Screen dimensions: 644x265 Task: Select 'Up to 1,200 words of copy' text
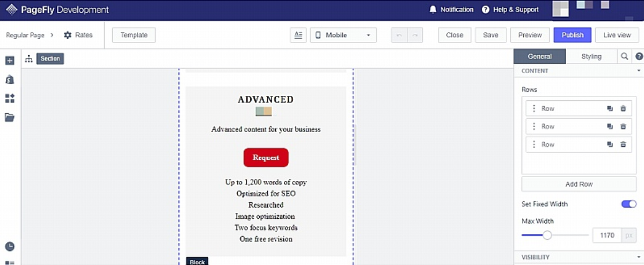(266, 182)
